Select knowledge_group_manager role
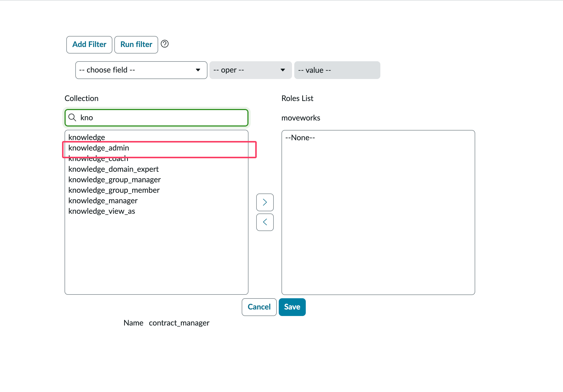563x392 pixels. tap(114, 180)
